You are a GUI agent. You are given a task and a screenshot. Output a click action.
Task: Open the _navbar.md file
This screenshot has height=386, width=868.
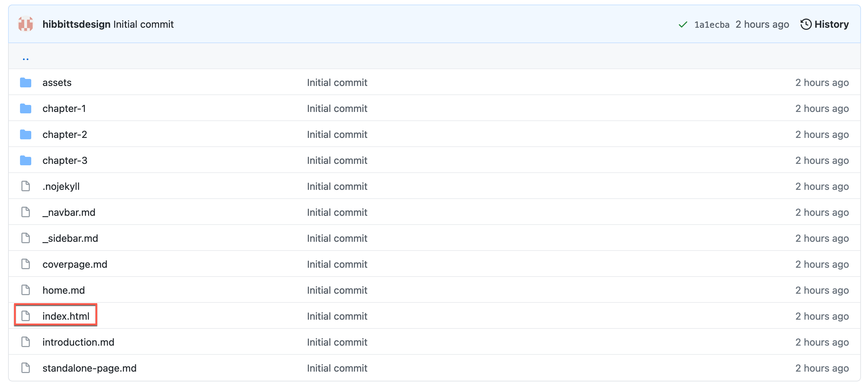(x=69, y=212)
